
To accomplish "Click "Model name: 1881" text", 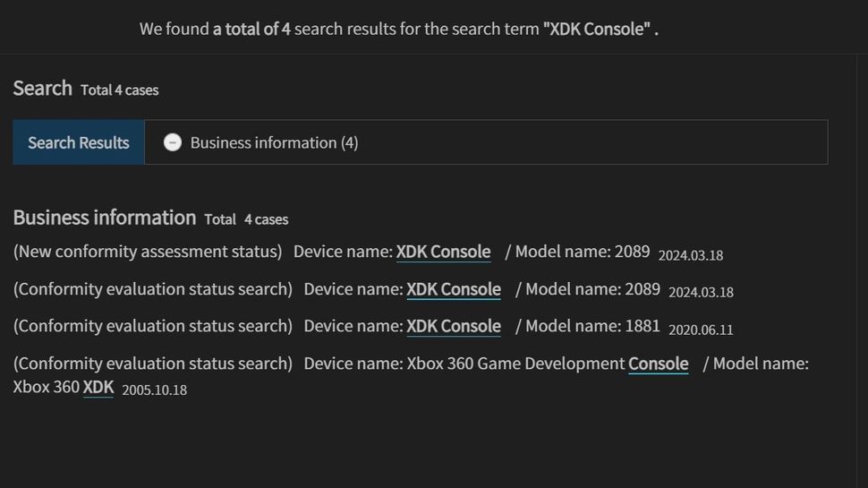I will click(x=592, y=327).
